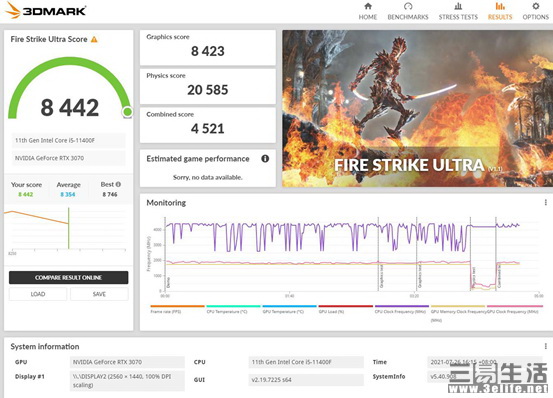
Task: Open the Home icon in navigation
Action: point(368,6)
